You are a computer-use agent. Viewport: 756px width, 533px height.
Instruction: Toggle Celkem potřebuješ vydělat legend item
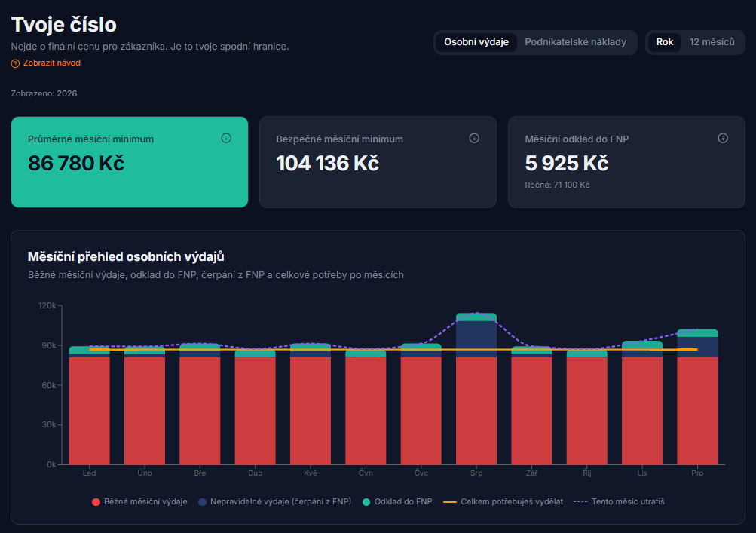[503, 501]
